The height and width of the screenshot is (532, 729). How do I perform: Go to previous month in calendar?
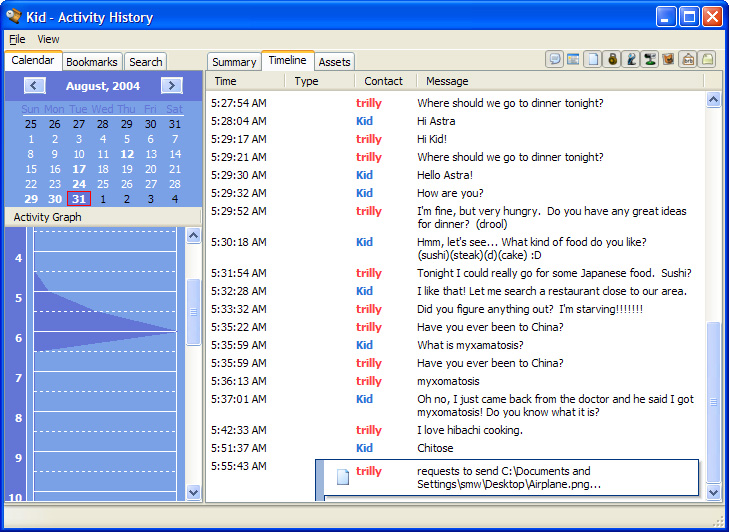(x=35, y=86)
